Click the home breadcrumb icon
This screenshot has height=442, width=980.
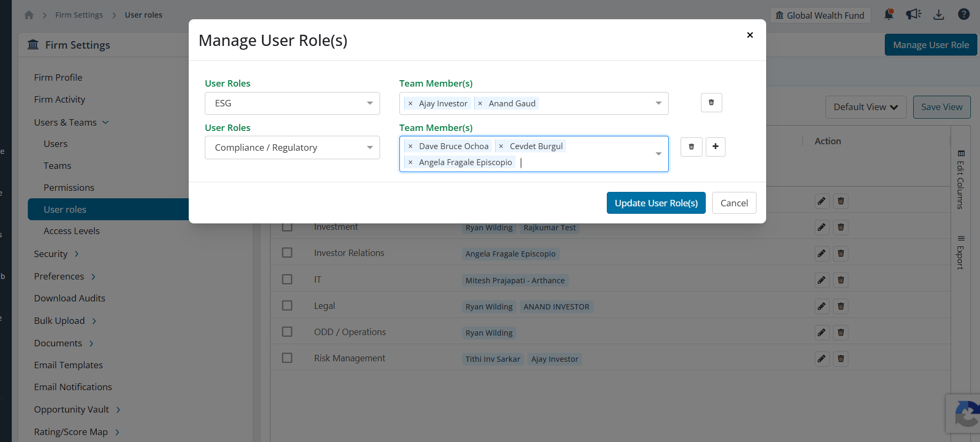[x=29, y=15]
